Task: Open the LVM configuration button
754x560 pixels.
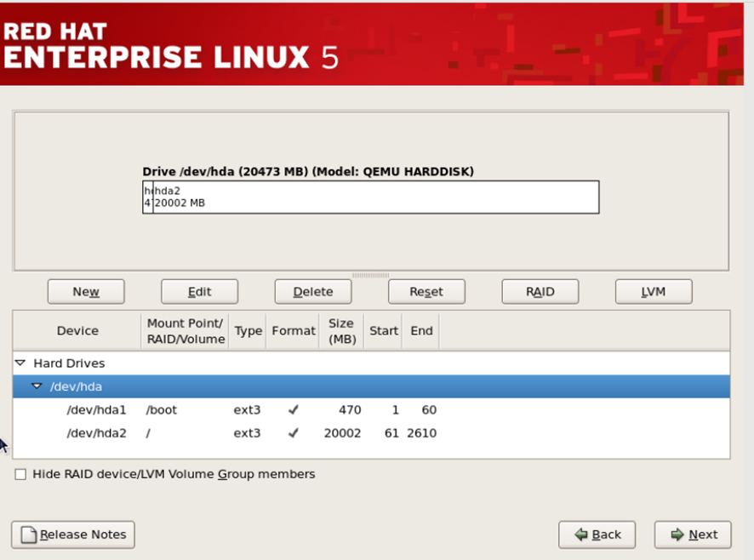Action: pos(654,292)
